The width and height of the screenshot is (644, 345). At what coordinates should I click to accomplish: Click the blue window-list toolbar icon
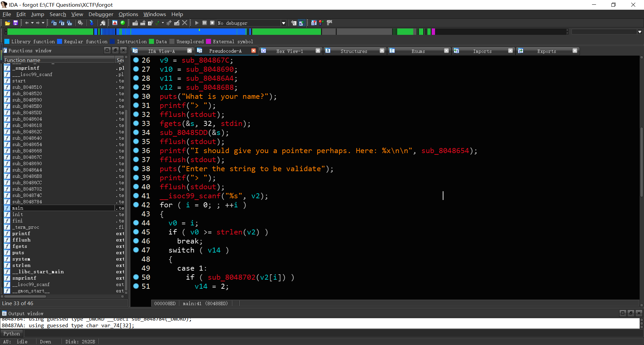coord(314,23)
